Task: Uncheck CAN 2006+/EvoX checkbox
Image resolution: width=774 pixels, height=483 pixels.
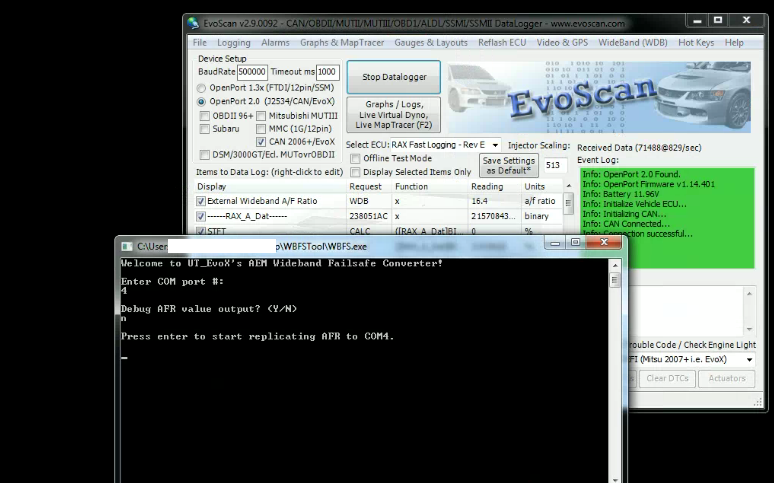Action: coord(261,142)
